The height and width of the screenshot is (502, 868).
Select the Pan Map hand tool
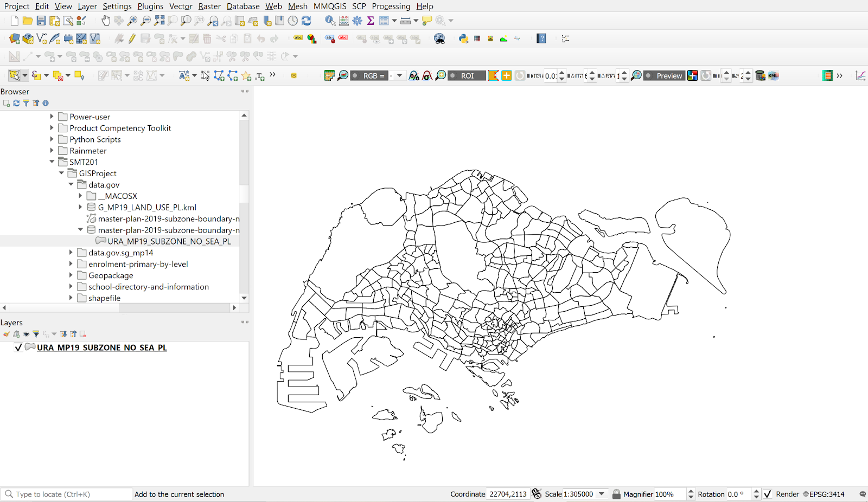click(x=105, y=21)
